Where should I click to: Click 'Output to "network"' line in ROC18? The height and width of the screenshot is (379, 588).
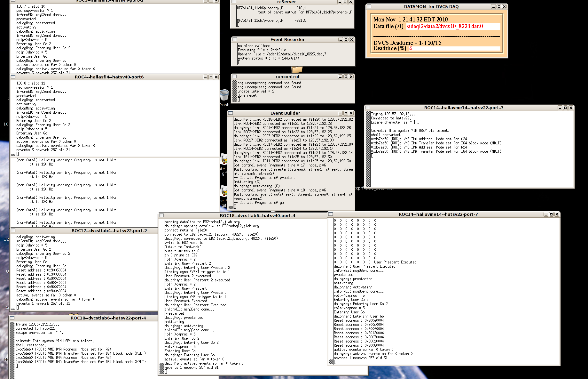(x=183, y=247)
